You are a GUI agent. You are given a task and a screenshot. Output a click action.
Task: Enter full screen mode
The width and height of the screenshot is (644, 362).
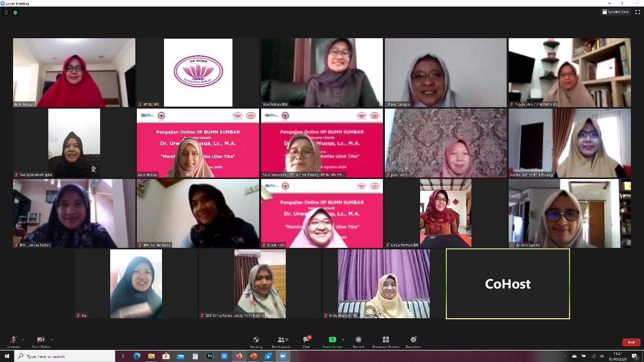click(x=637, y=12)
